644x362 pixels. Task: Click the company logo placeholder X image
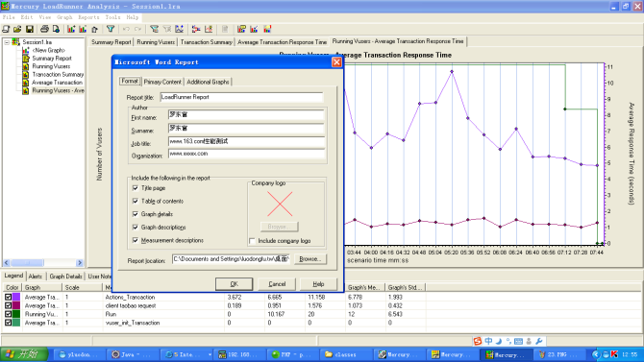280,204
